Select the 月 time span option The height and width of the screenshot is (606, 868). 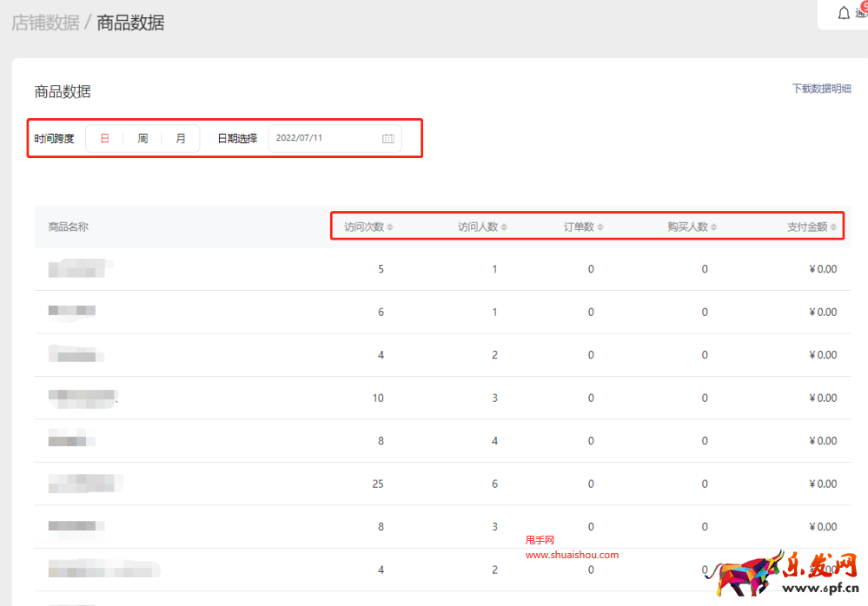tap(181, 138)
